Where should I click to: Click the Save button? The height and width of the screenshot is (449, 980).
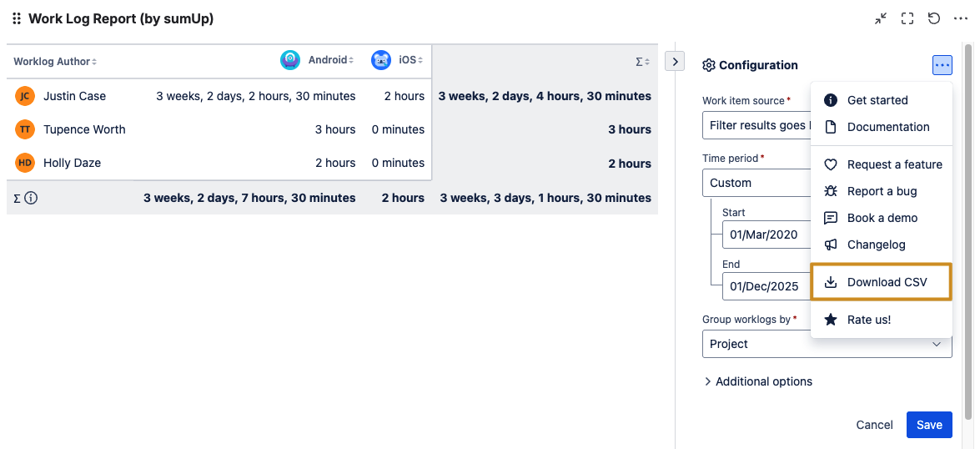pyautogui.click(x=928, y=425)
